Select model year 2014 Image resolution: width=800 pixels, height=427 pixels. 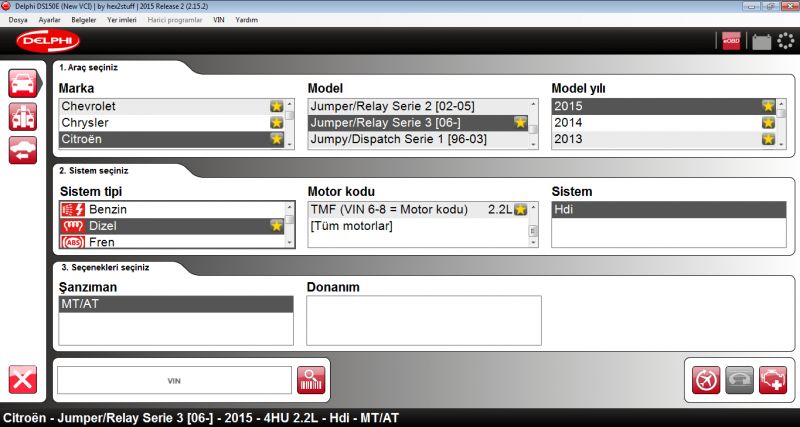point(664,122)
